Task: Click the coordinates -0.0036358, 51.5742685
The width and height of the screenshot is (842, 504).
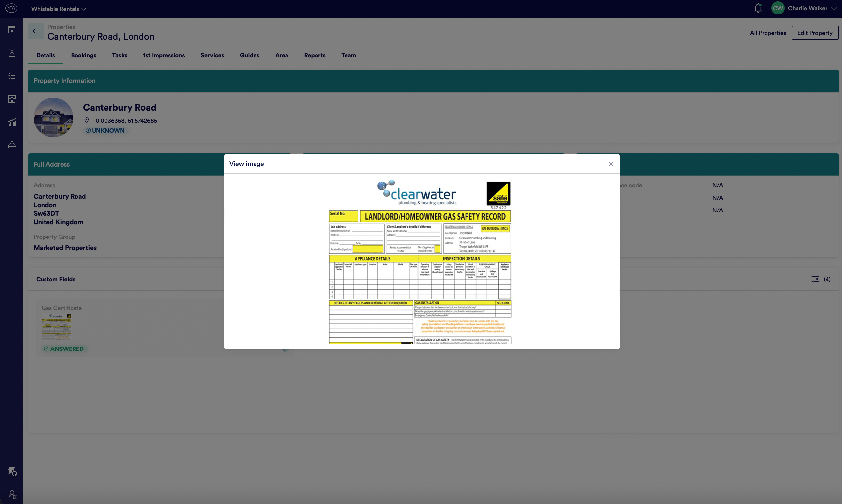Action: (x=125, y=121)
